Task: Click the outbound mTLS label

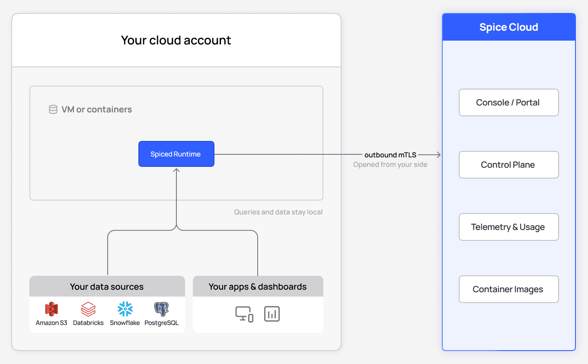Action: [390, 155]
